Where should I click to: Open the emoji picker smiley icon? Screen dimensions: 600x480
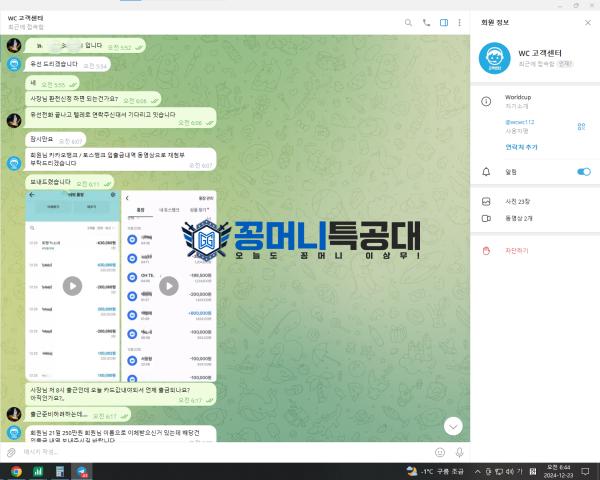pyautogui.click(x=440, y=452)
